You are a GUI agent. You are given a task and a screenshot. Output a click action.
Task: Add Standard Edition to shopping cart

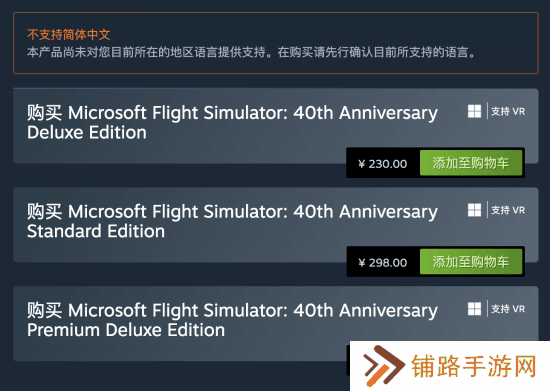[471, 262]
